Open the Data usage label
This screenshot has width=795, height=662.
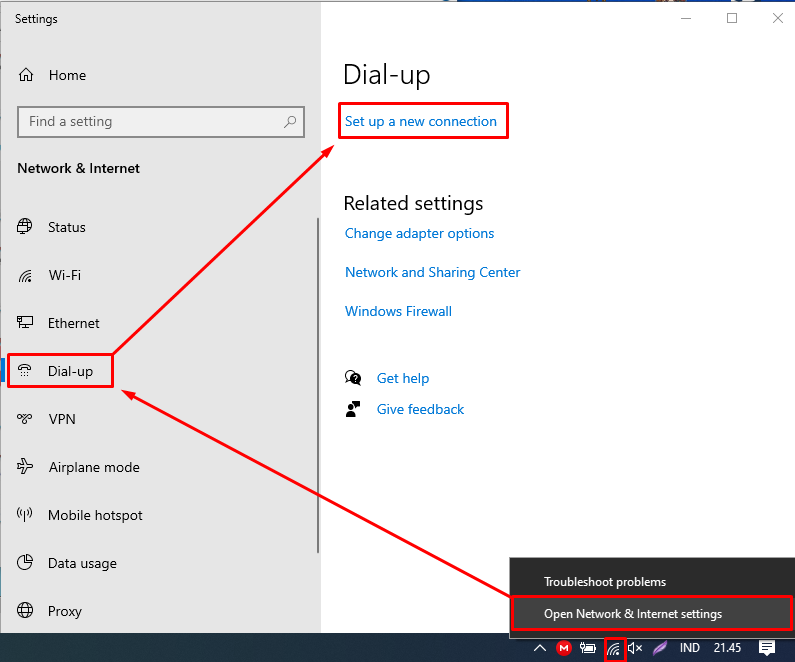tap(82, 563)
